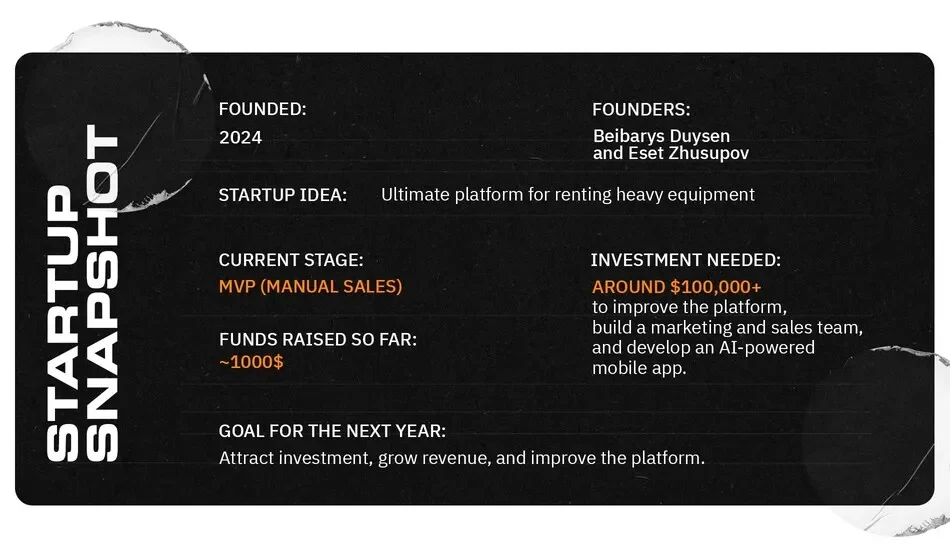Click the AI-powered mobile app text
Screen dimensions: 950x550
pos(703,357)
